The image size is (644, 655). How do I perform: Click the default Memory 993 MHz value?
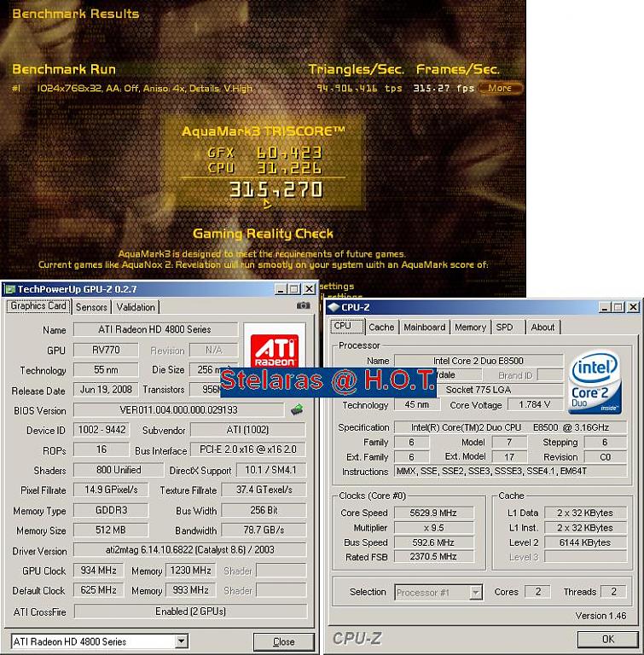tap(190, 590)
